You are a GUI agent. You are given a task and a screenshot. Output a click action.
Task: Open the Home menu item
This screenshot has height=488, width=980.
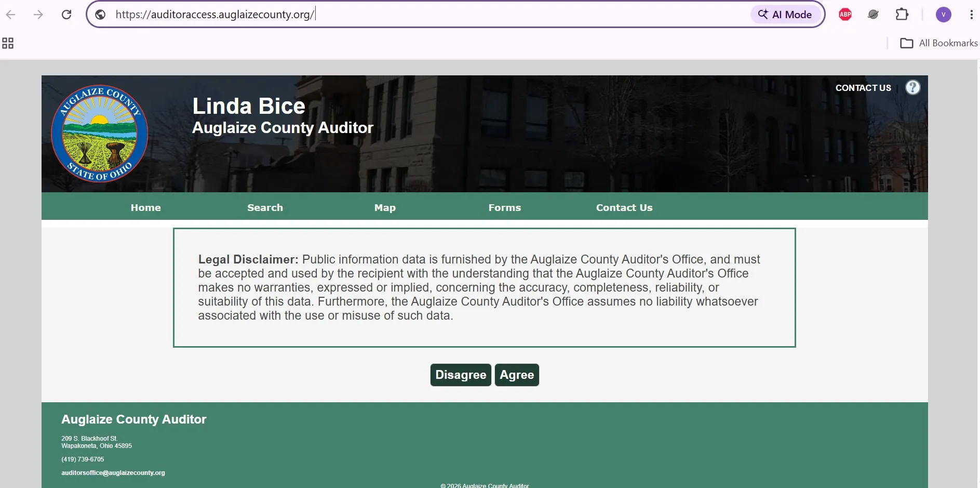(x=146, y=207)
